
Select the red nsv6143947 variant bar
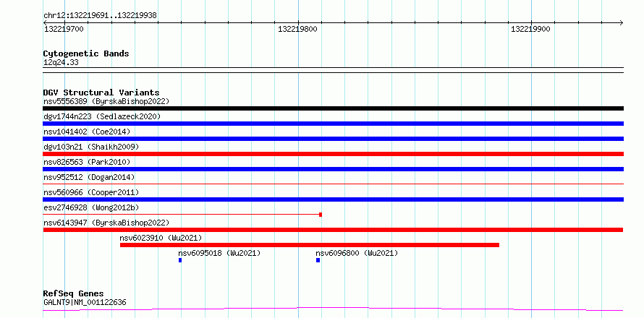(x=333, y=230)
